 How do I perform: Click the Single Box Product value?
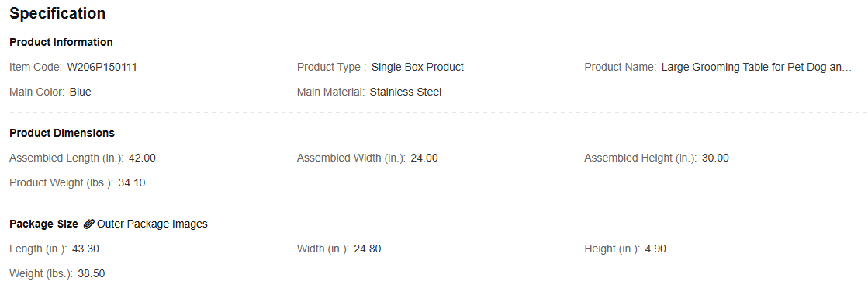click(x=417, y=67)
